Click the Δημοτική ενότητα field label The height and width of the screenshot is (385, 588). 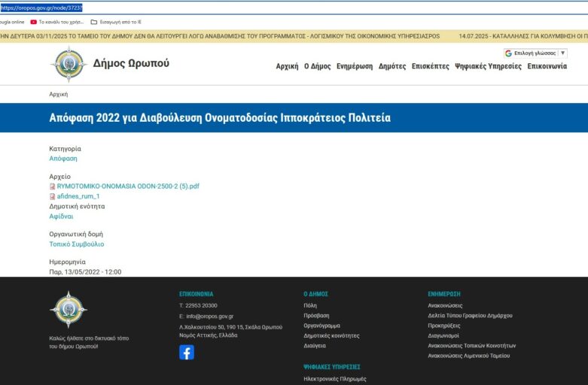point(77,206)
